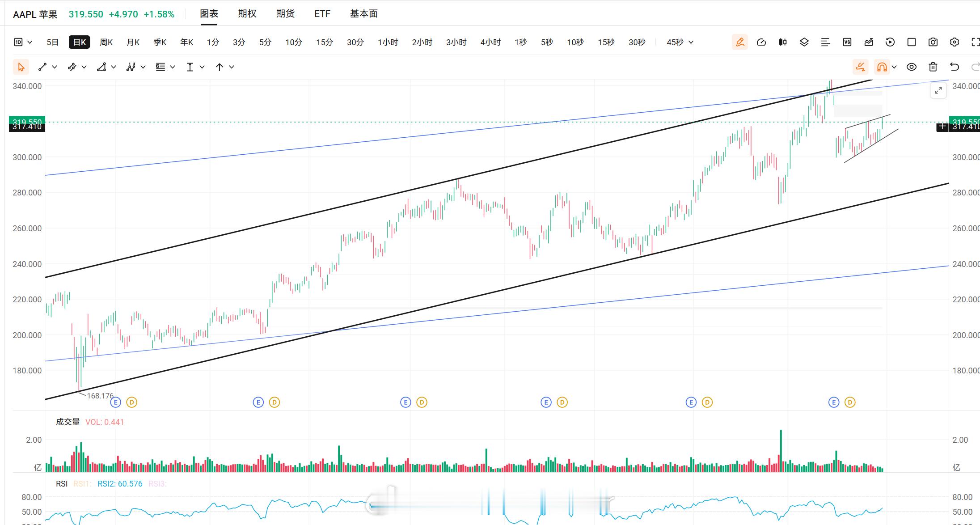Select the candlestick chart type icon

[x=782, y=42]
